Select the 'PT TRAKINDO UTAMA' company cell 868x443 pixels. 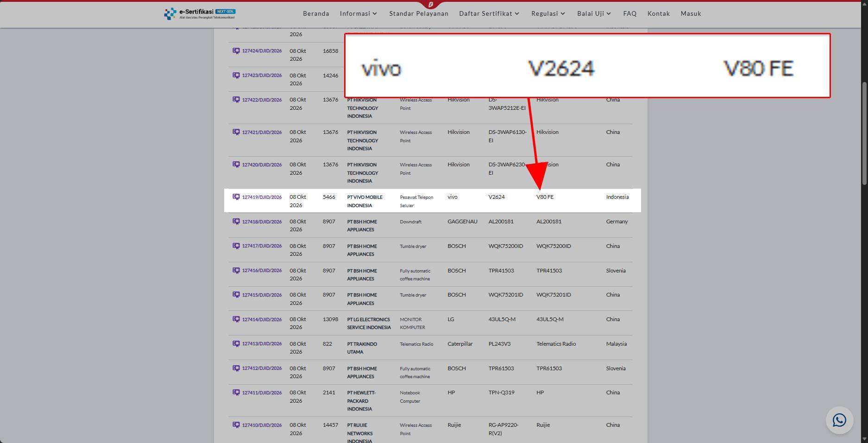pos(362,348)
